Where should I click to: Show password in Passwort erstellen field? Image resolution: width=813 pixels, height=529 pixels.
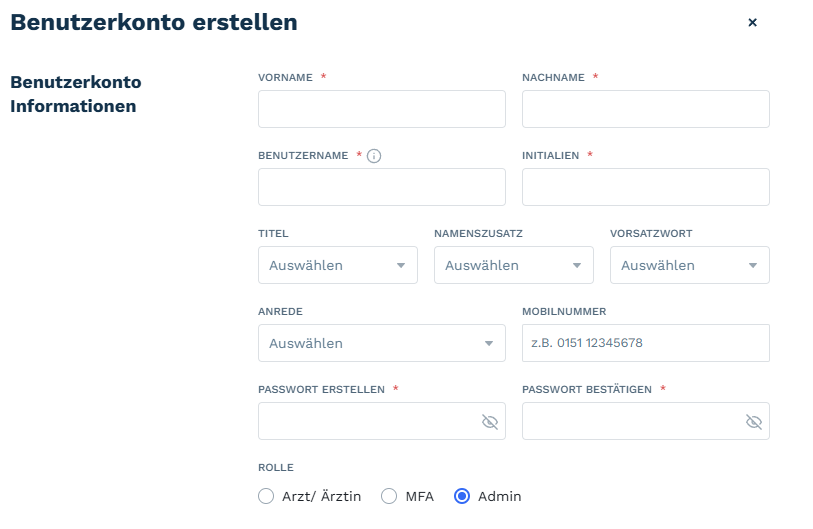(x=489, y=422)
